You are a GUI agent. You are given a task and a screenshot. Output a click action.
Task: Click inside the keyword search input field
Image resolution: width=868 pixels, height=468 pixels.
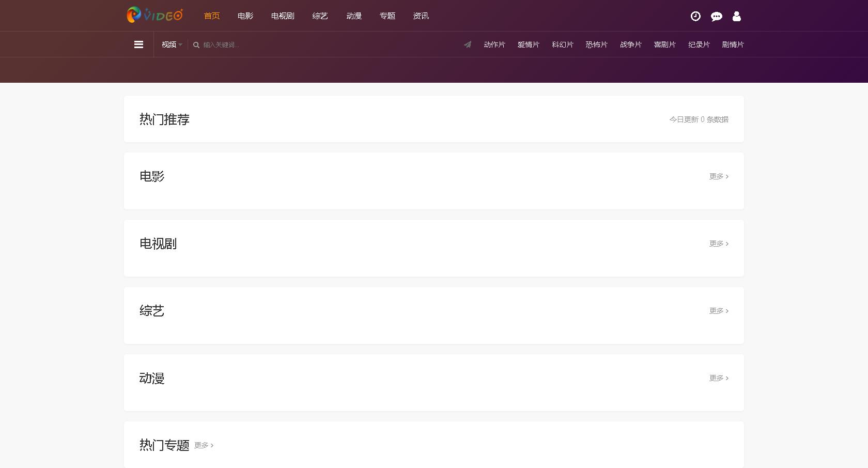pos(258,45)
